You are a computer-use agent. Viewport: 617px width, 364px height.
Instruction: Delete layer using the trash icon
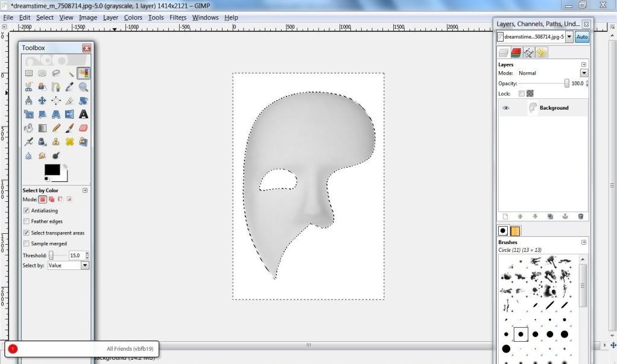point(581,216)
